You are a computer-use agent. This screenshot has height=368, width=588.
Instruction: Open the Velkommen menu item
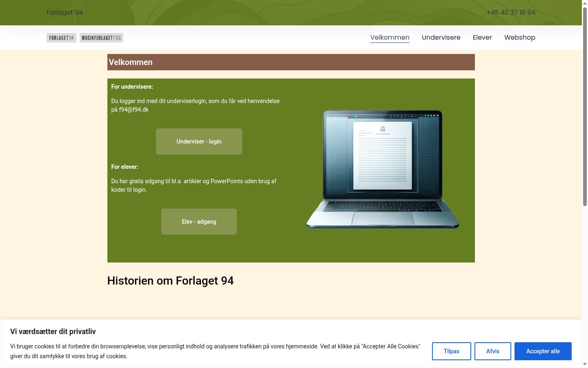(x=390, y=37)
